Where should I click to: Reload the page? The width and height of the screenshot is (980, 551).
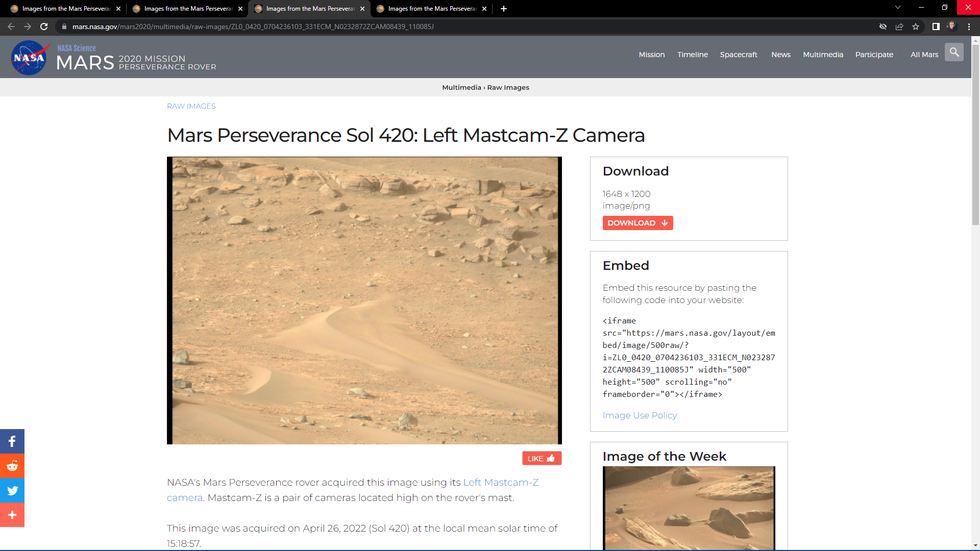pyautogui.click(x=44, y=27)
